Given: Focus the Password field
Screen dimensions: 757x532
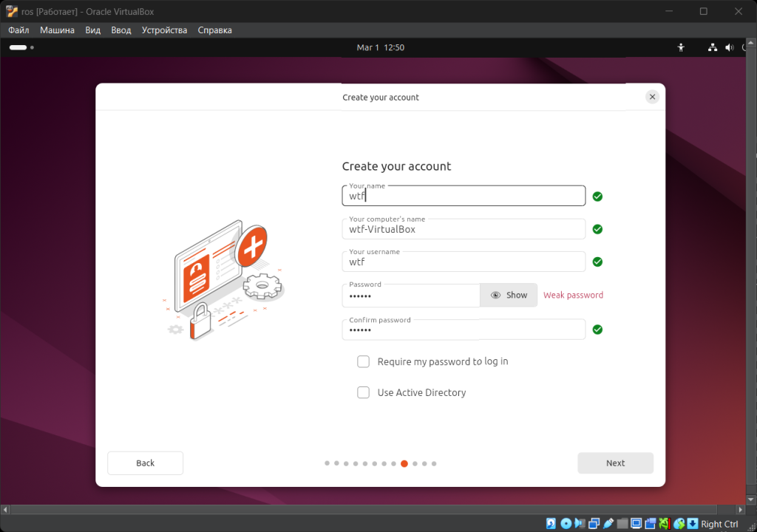Looking at the screenshot, I should [x=411, y=296].
